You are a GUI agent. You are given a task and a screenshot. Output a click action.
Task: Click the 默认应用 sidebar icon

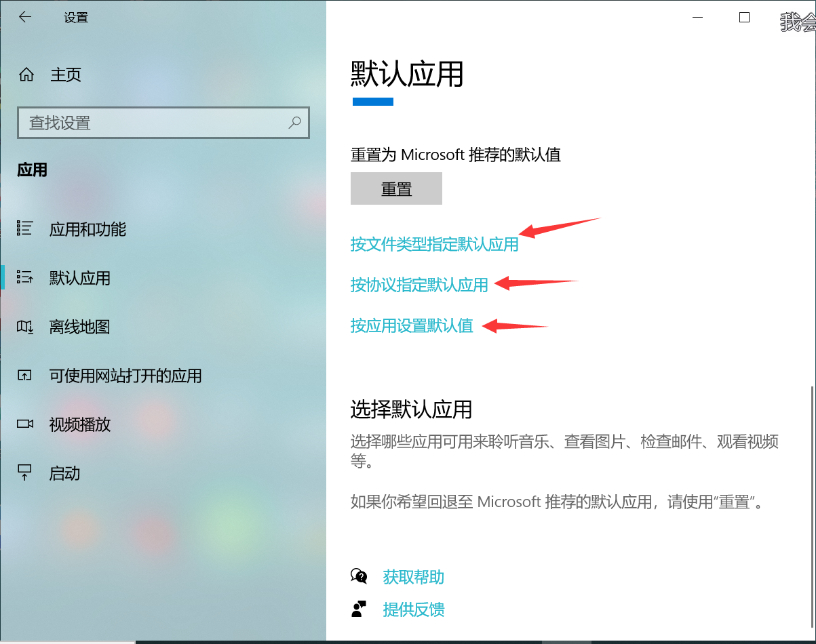point(22,278)
